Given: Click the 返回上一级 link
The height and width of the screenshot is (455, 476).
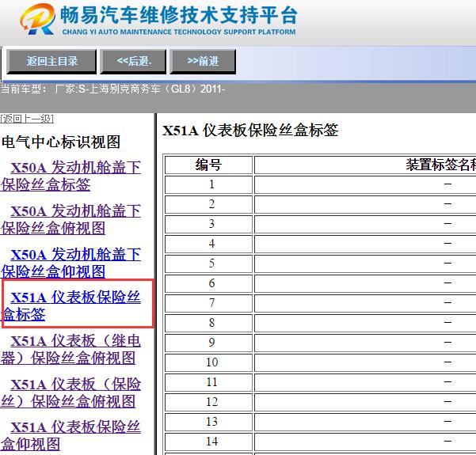Looking at the screenshot, I should (x=27, y=119).
